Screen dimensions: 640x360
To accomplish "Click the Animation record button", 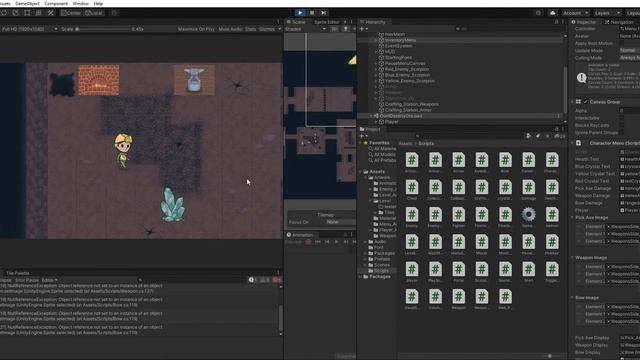I will 308,242.
